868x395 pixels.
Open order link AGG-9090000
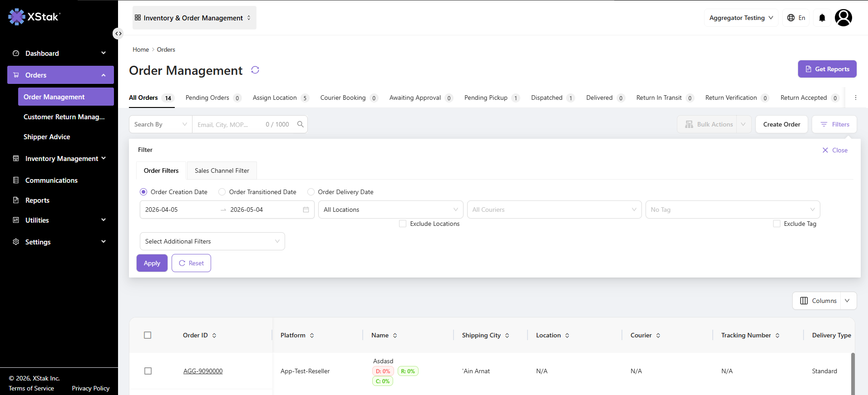[x=203, y=371]
